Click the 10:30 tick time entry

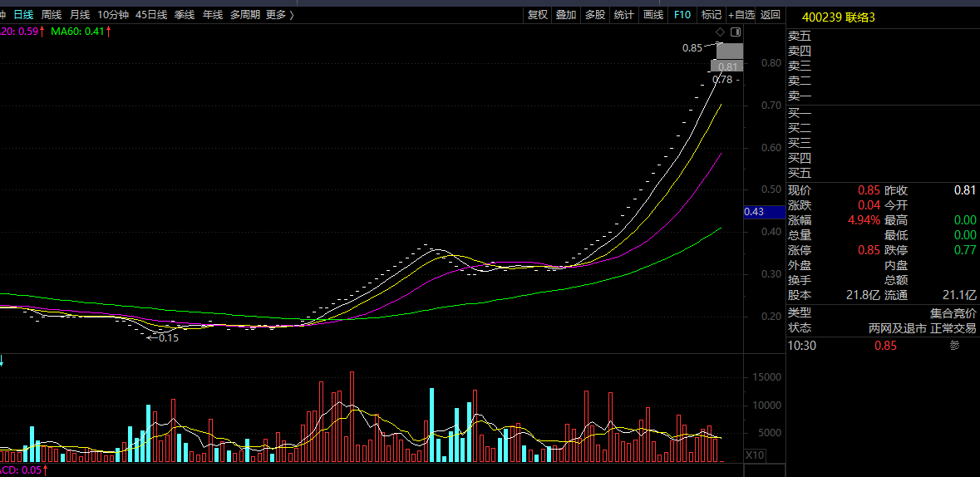point(802,346)
